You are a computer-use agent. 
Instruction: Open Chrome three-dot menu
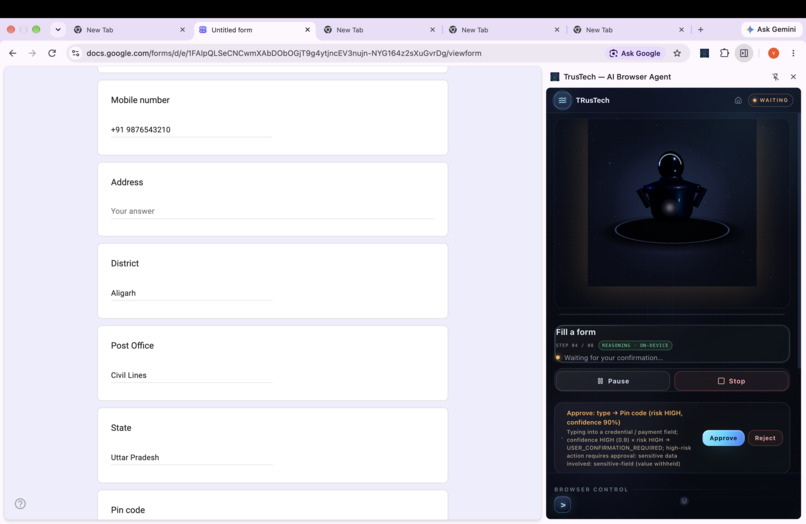(793, 53)
